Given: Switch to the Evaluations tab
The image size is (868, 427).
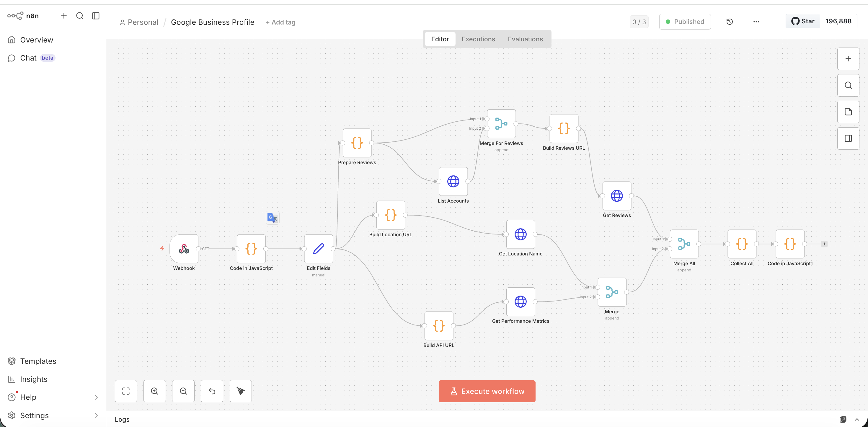Looking at the screenshot, I should (x=525, y=39).
